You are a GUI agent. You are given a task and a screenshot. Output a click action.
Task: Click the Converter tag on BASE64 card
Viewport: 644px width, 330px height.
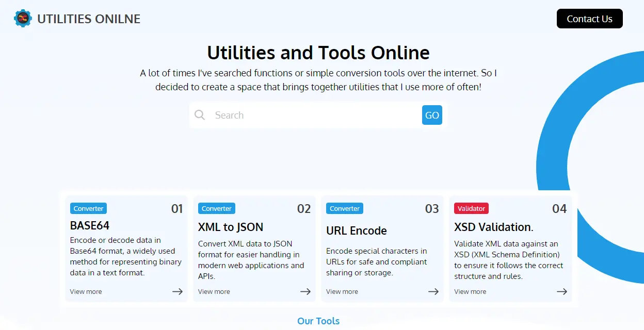[89, 208]
